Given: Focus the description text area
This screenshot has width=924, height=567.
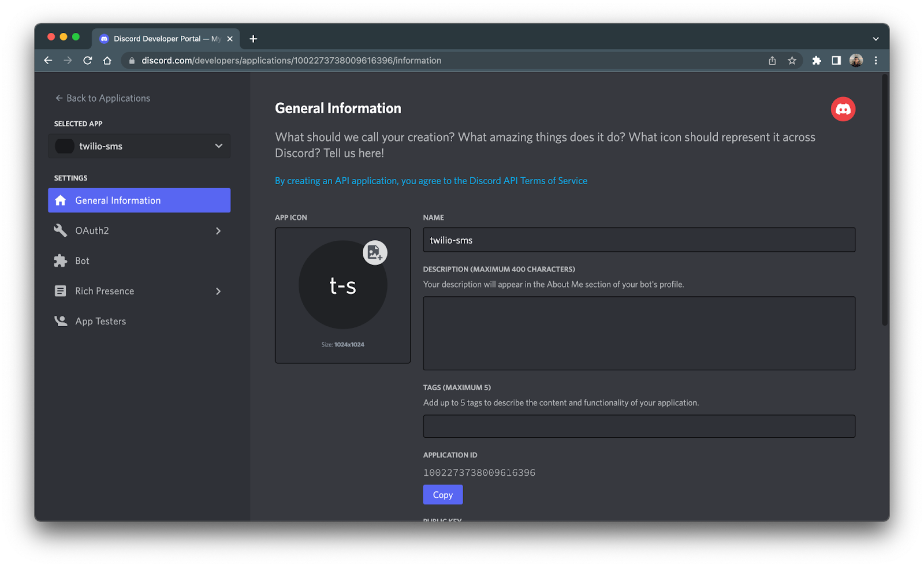Looking at the screenshot, I should click(x=639, y=333).
